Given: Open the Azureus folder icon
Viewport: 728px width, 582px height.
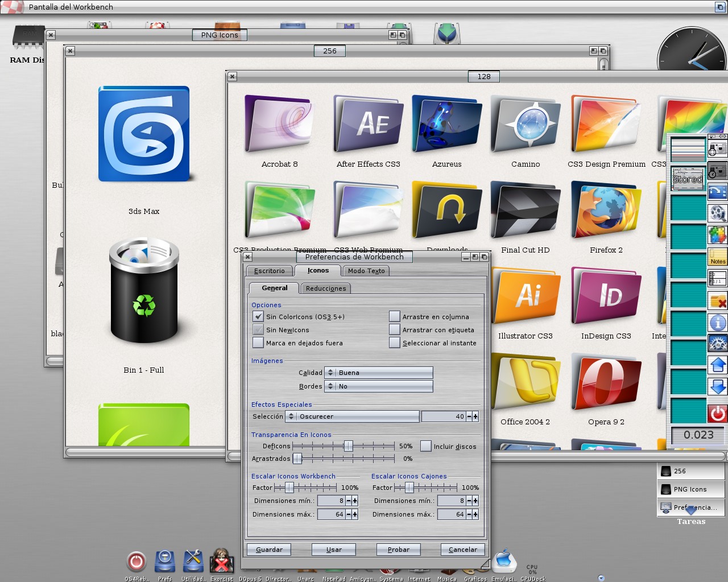Looking at the screenshot, I should [x=446, y=125].
